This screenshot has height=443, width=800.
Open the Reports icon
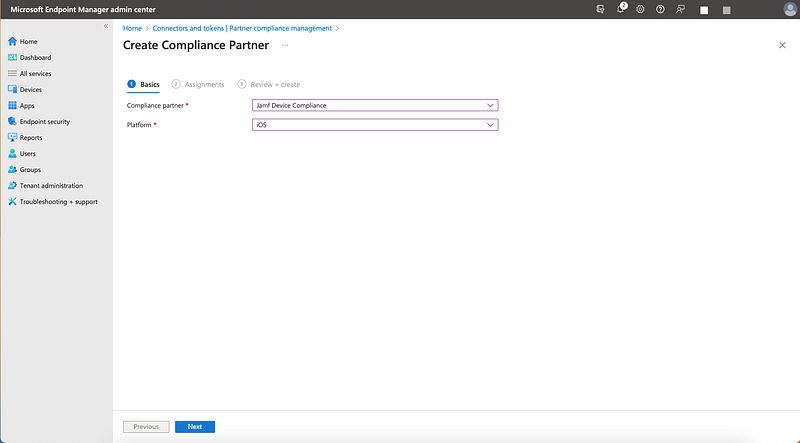point(12,137)
